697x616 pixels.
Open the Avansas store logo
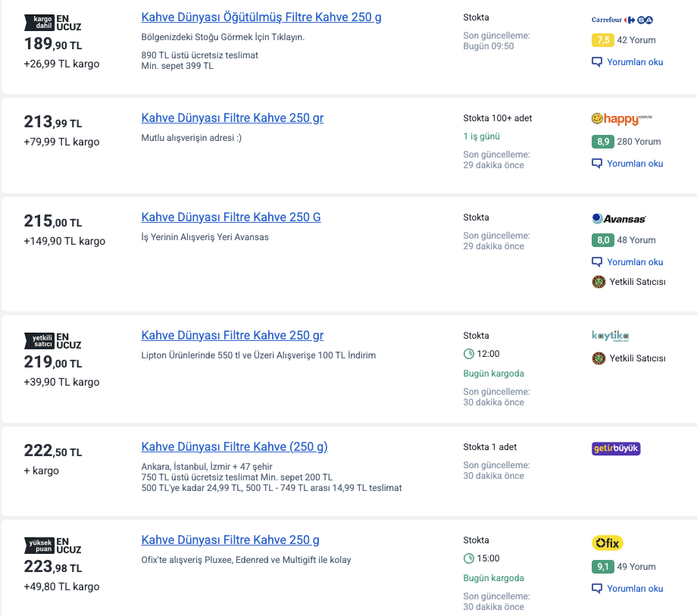[618, 219]
